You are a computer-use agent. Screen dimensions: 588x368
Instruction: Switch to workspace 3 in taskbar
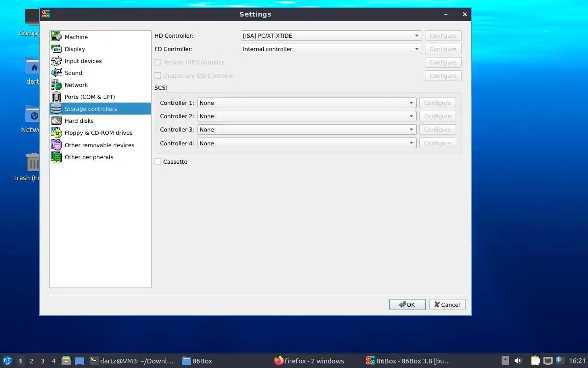point(42,361)
